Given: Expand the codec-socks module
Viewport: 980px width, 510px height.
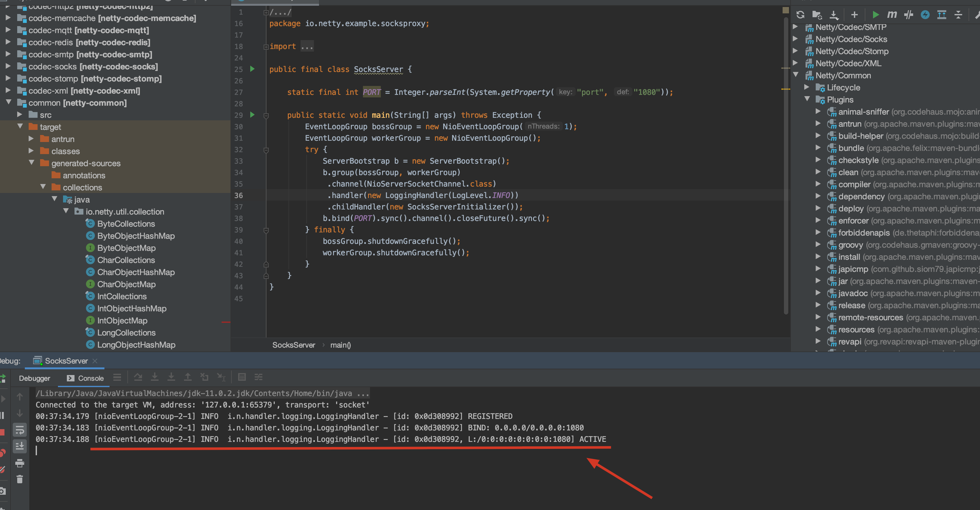Looking at the screenshot, I should 8,66.
